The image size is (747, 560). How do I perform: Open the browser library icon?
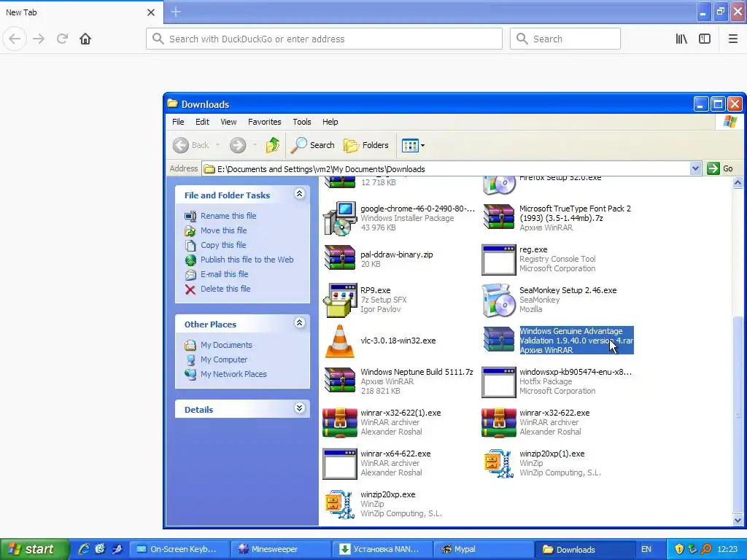point(681,39)
